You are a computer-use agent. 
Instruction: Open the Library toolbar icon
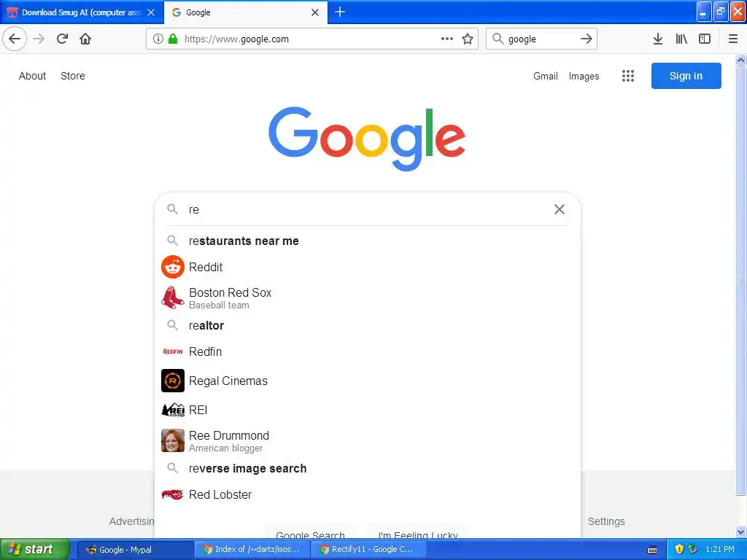click(681, 39)
